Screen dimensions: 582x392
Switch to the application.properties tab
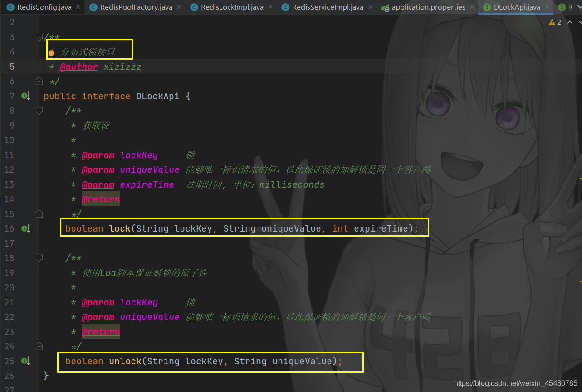[428, 7]
